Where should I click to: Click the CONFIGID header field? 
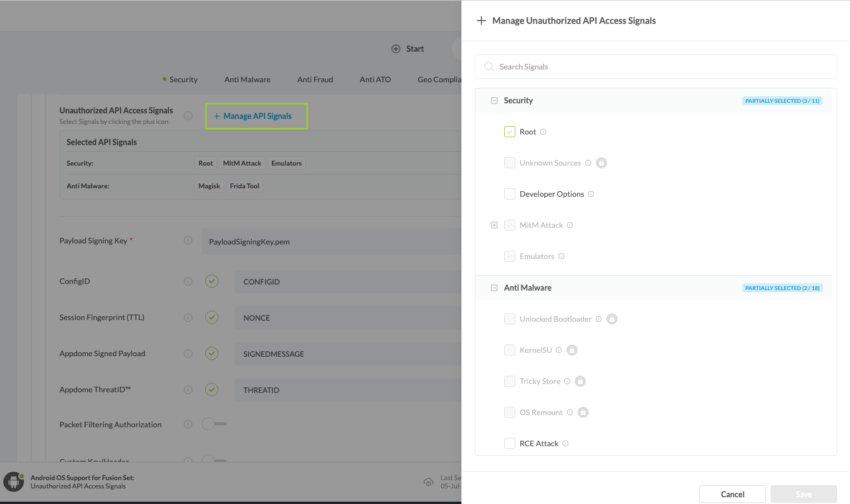[348, 282]
